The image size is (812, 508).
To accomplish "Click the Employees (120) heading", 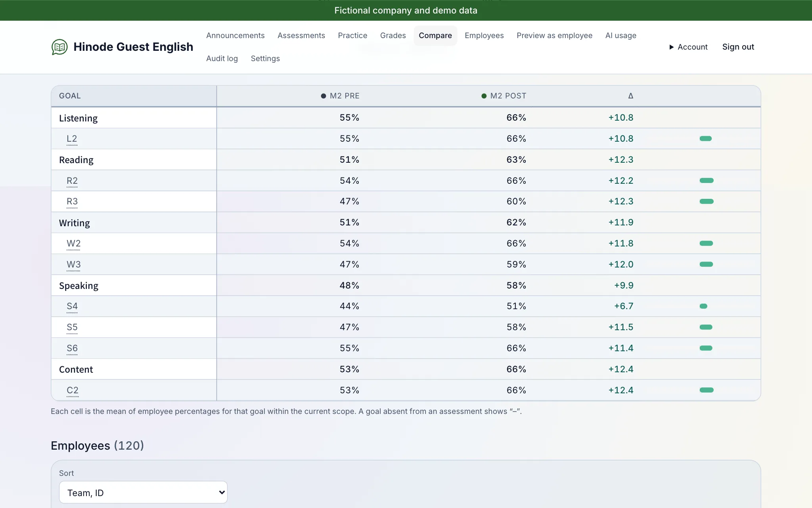I will (97, 446).
